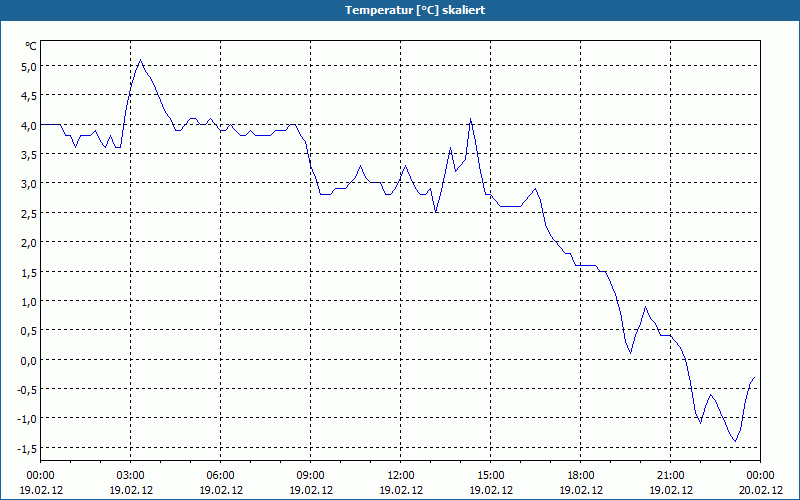Click the -1,5 label on temperature axis
The height and width of the screenshot is (500, 800).
pos(28,449)
